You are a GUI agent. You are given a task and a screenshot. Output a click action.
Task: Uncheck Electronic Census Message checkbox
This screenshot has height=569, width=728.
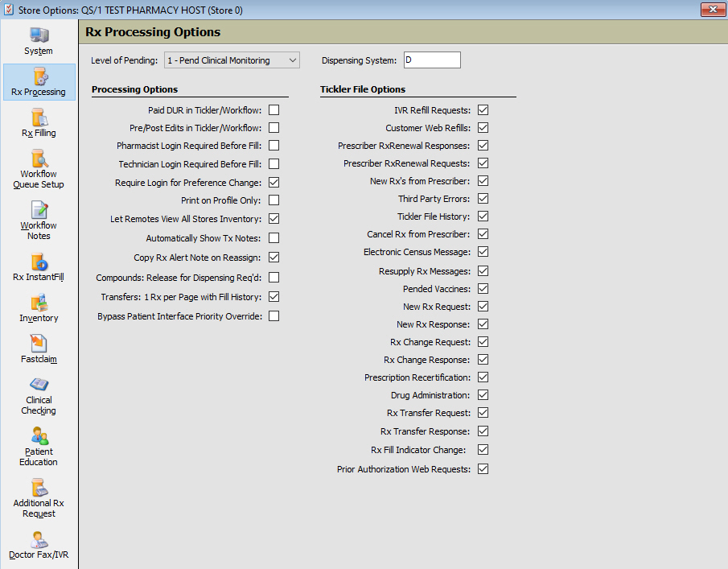tap(483, 252)
